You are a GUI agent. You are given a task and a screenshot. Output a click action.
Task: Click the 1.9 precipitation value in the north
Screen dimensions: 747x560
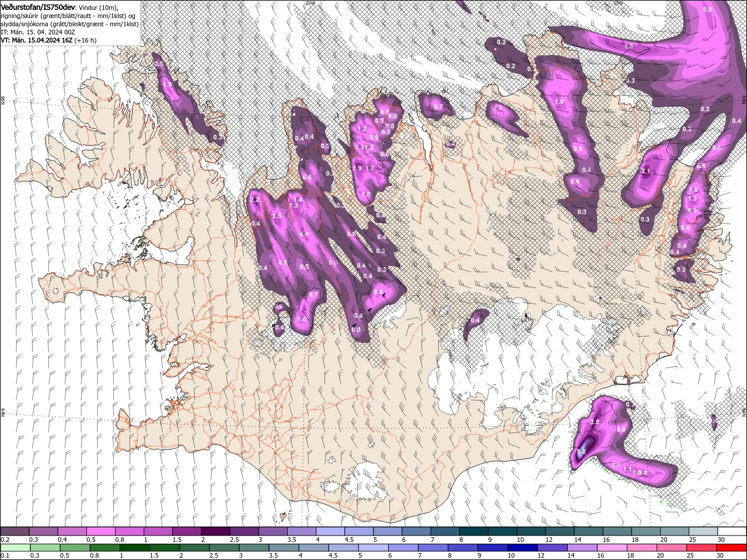pos(358,168)
